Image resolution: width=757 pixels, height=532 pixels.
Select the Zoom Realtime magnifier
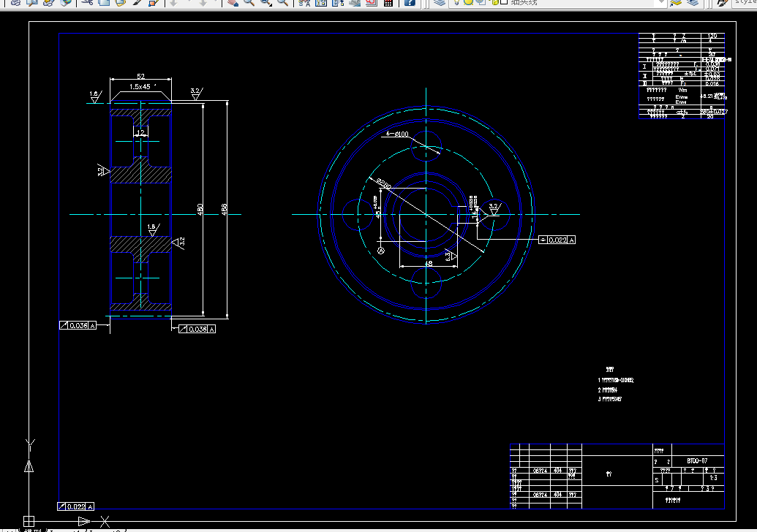pos(249,2)
